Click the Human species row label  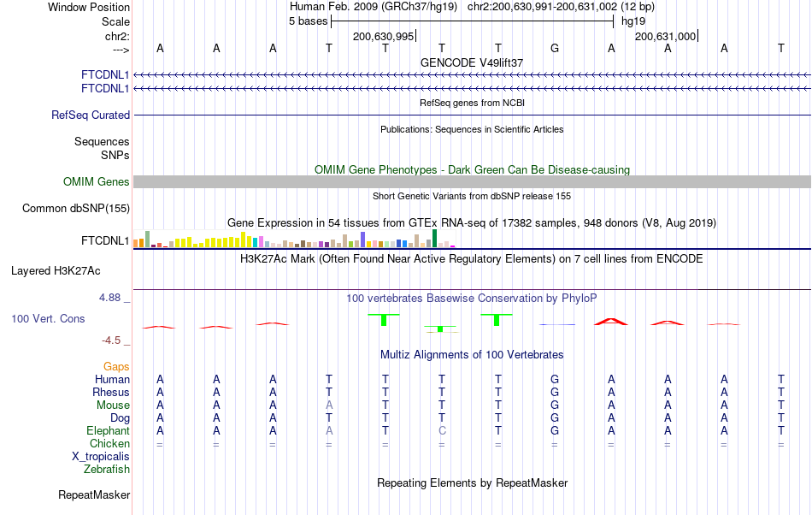pyautogui.click(x=112, y=379)
